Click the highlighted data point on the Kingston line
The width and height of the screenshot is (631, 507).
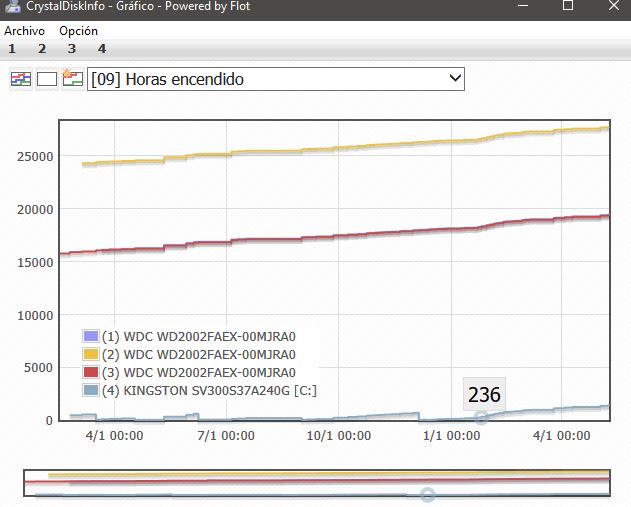pos(481,417)
